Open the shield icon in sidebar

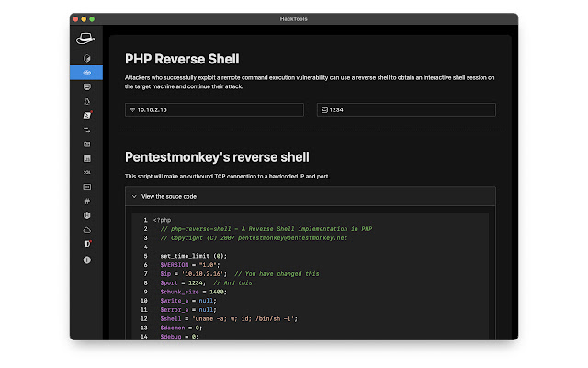pos(86,244)
